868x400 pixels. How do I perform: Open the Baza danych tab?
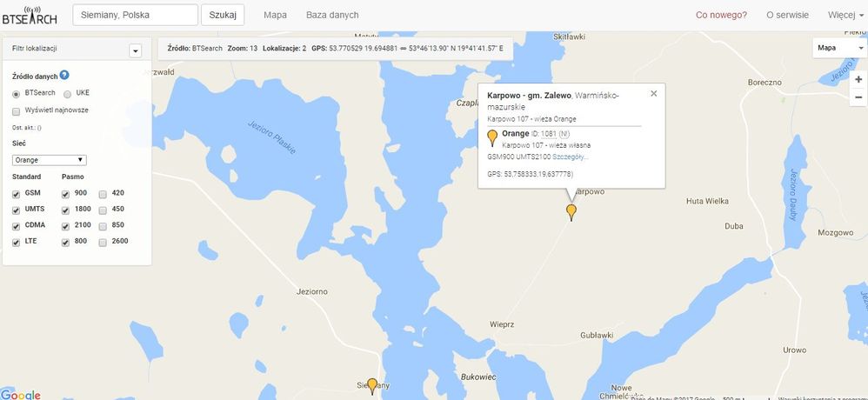click(332, 16)
